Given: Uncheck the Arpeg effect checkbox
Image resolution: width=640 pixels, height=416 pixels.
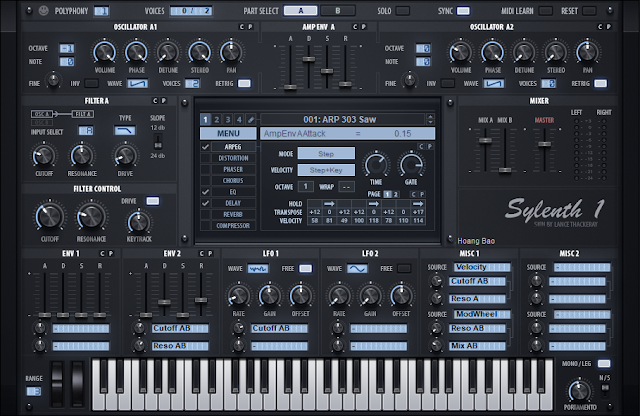Looking at the screenshot, I should 205,147.
